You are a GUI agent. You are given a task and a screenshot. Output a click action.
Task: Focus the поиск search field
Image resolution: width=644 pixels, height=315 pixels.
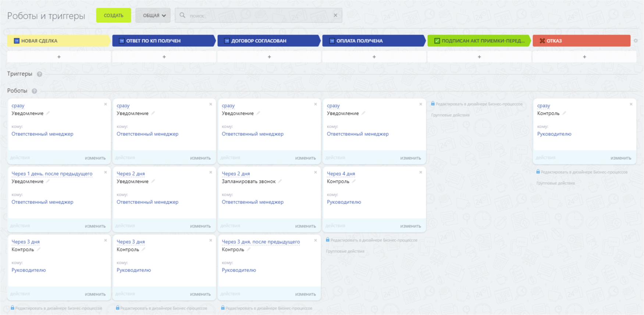(259, 15)
